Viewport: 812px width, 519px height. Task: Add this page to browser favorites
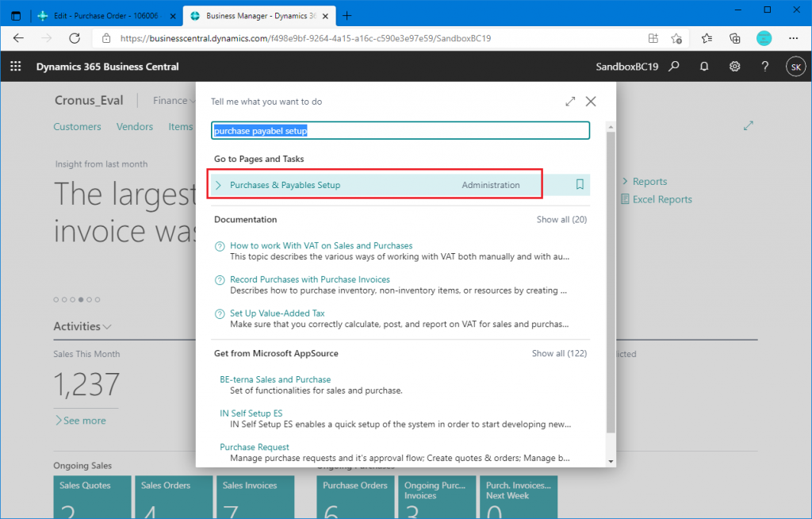point(676,38)
